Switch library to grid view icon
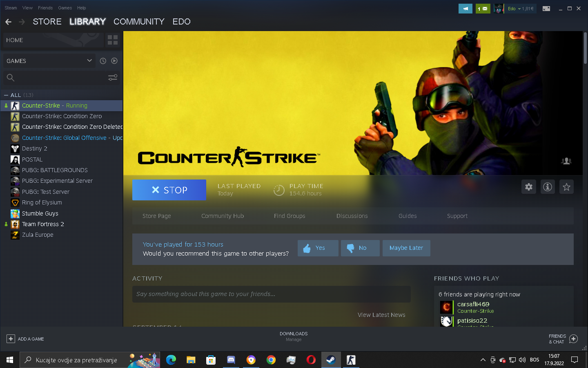 (x=113, y=40)
